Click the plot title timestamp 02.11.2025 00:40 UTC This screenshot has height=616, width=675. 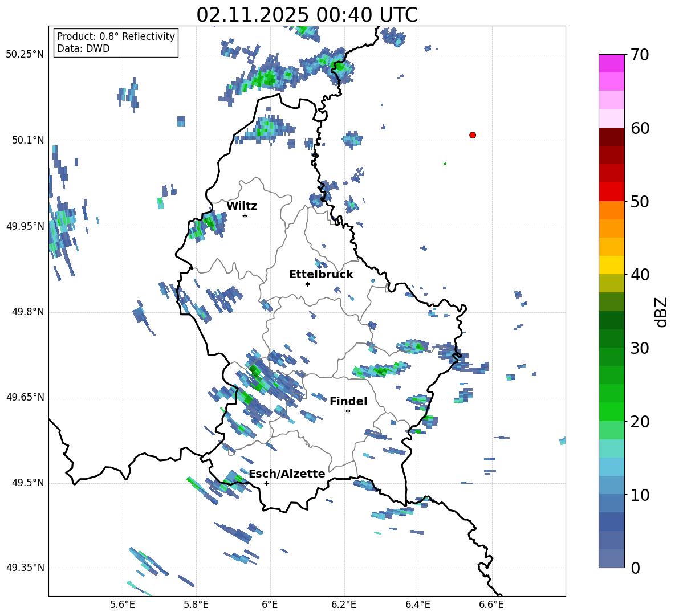[307, 15]
